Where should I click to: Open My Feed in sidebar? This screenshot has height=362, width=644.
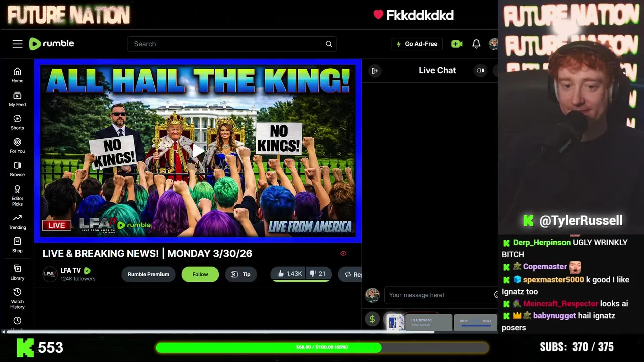17,99
